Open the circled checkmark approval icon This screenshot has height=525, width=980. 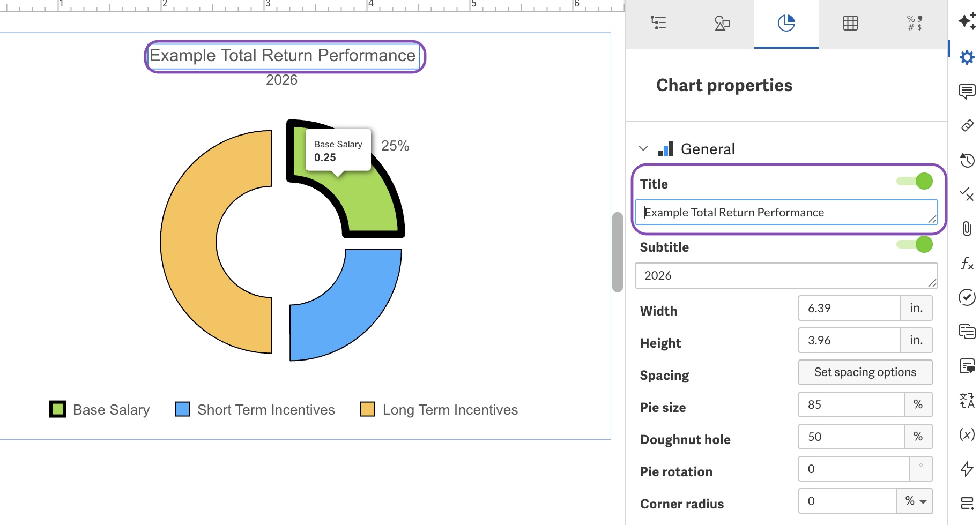click(x=967, y=297)
